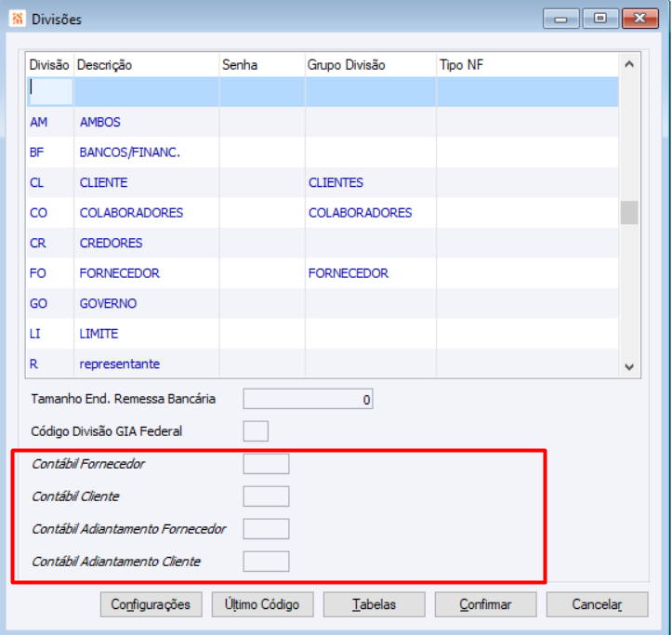Viewport: 672px width, 635px height.
Task: Click the Configurações button
Action: point(151,604)
